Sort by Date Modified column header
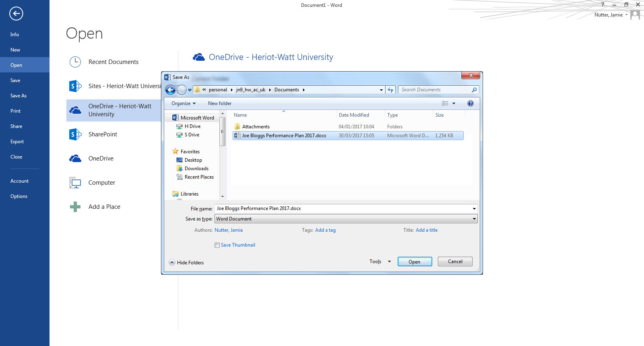The image size is (644, 346). pyautogui.click(x=354, y=115)
